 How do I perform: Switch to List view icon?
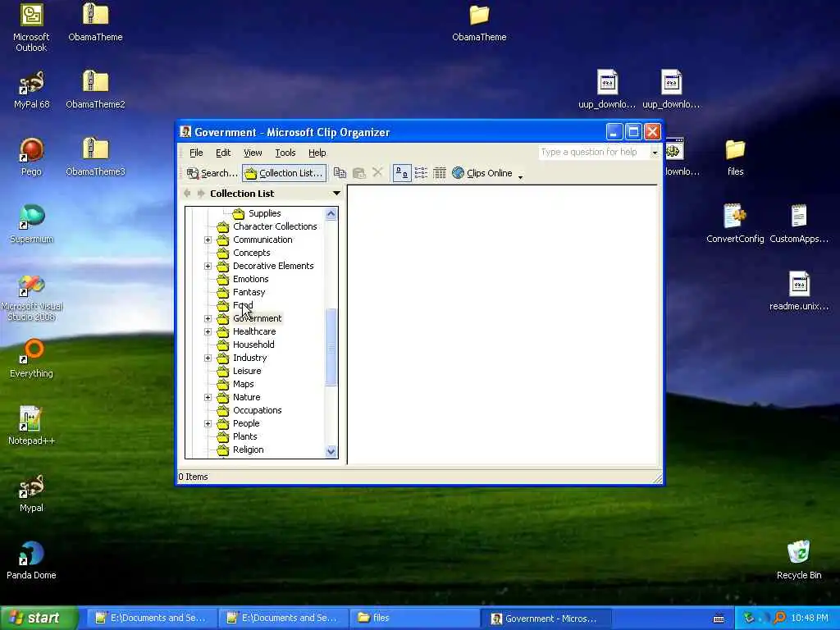(421, 173)
